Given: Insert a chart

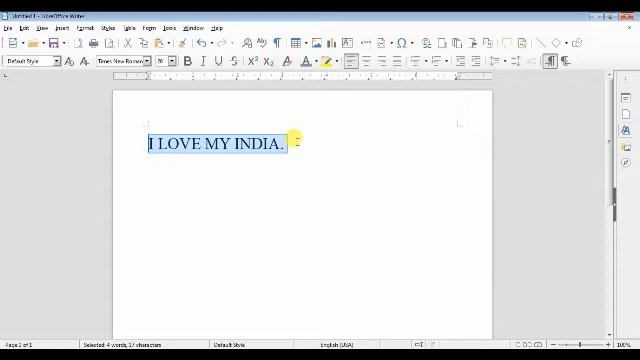Looking at the screenshot, I should click(x=331, y=43).
